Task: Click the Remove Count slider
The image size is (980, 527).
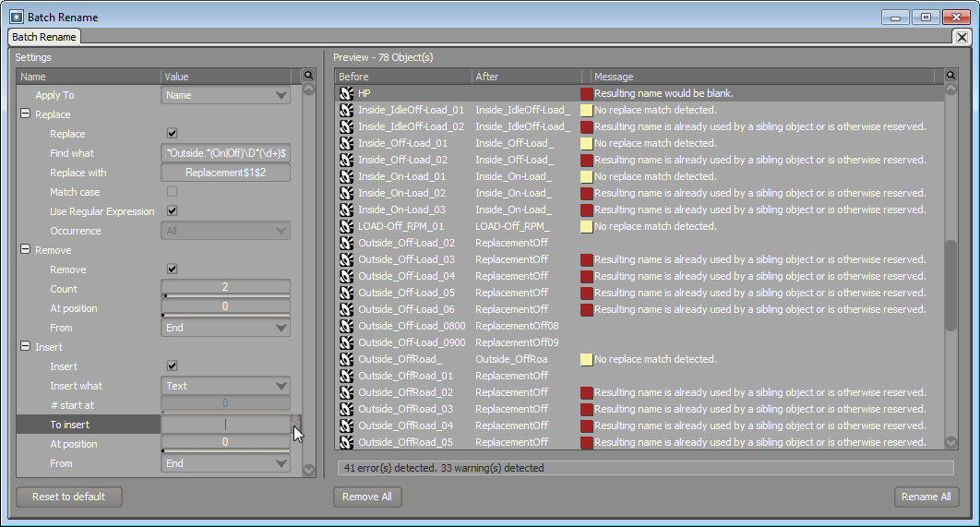Action: (225, 289)
